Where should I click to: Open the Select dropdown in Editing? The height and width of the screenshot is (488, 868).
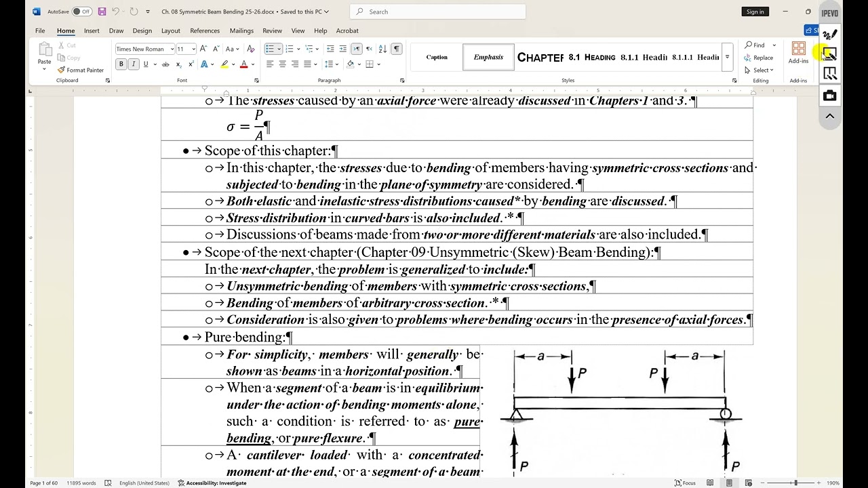pyautogui.click(x=759, y=70)
